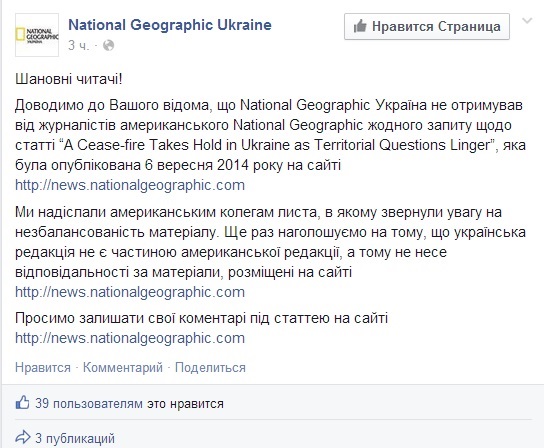Click the это нравится text after count

(x=185, y=404)
